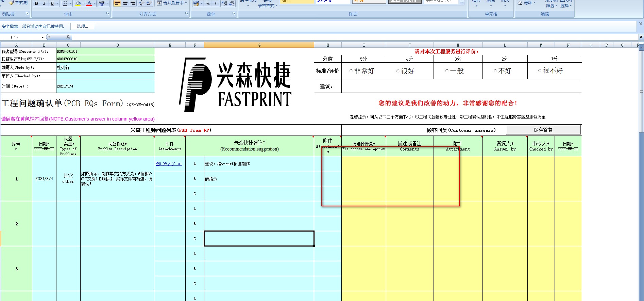Close the security warning bar
The height and width of the screenshot is (301, 644).
pos(641,24)
